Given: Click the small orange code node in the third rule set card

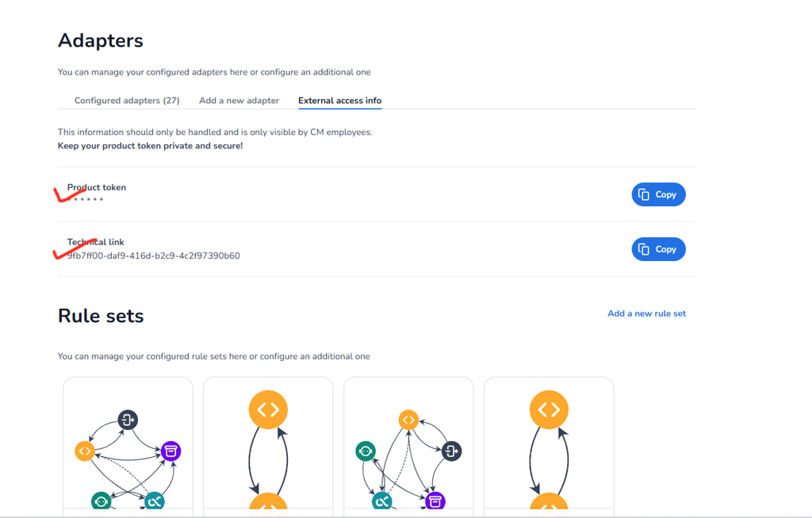Looking at the screenshot, I should pyautogui.click(x=408, y=420).
